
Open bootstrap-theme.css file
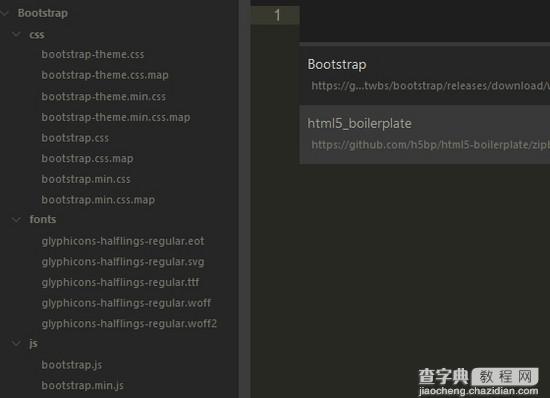point(93,55)
